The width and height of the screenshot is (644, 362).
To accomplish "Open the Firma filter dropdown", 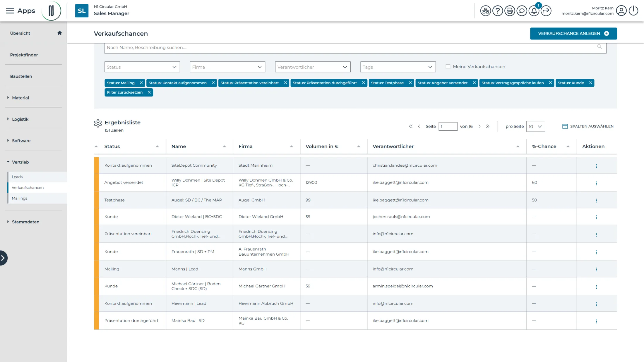I will (x=227, y=67).
